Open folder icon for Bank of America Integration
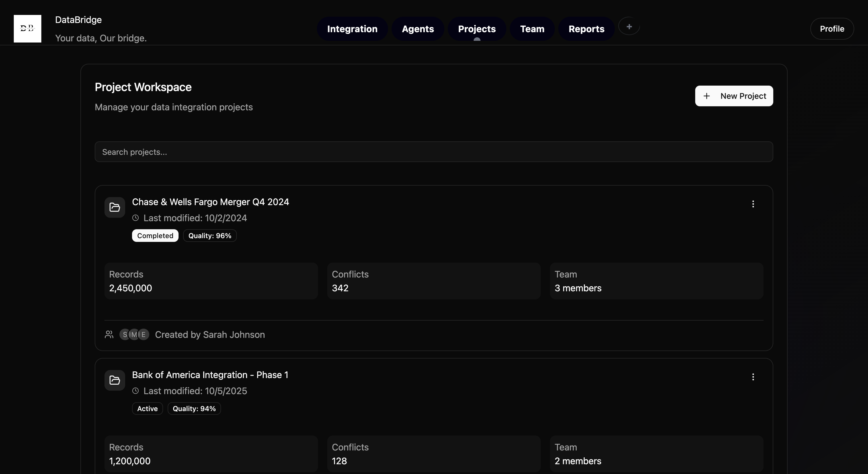Viewport: 868px width, 474px height. 115,380
